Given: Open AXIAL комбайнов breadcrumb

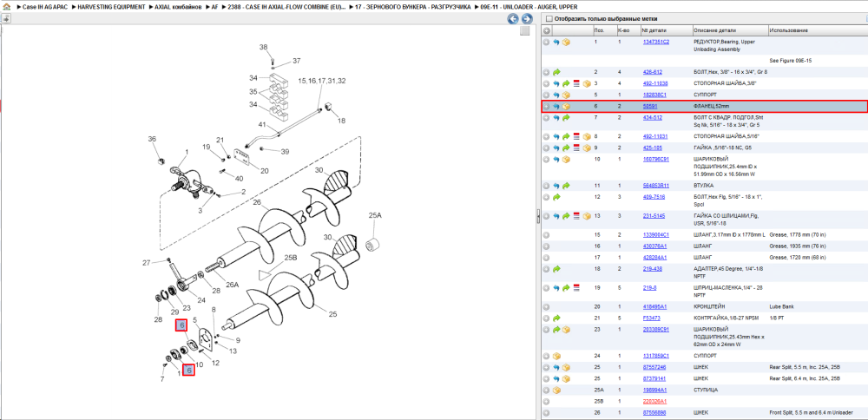Looking at the screenshot, I should click(178, 7).
